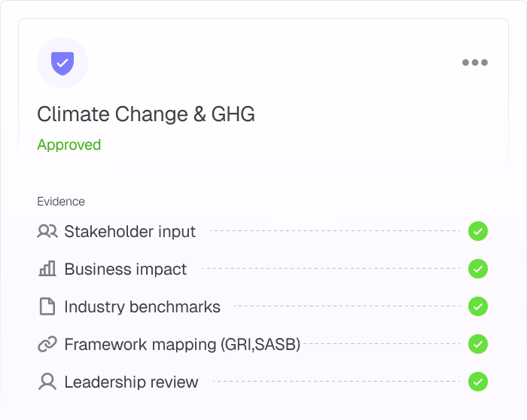Click the purple shield check icon
Image resolution: width=527 pixels, height=420 pixels.
point(62,62)
